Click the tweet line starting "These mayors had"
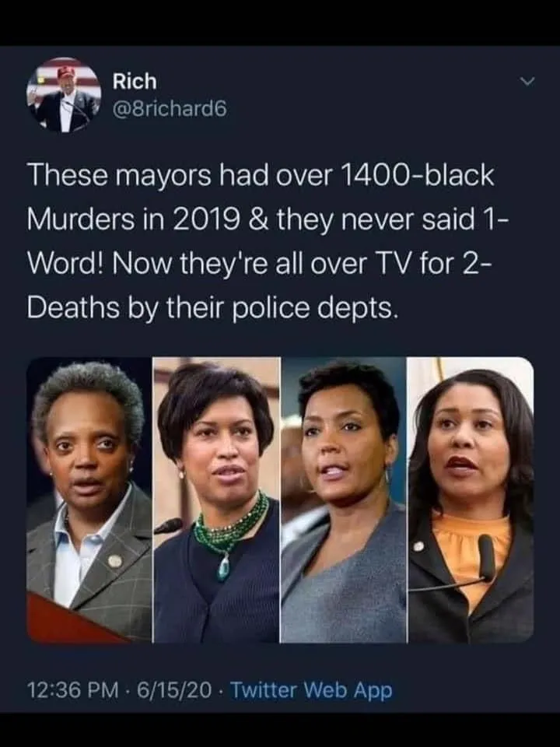Screen dimensions: 560x747 (261, 175)
